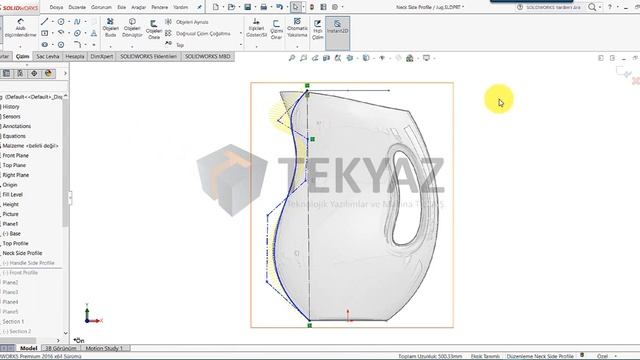
Task: Open the Dosya menu
Action: pos(56,7)
